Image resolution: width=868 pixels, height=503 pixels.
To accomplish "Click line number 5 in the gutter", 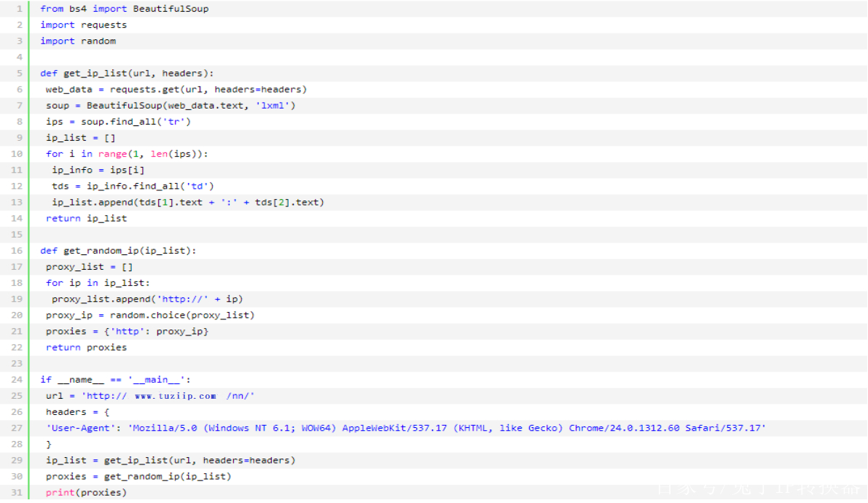I will click(x=20, y=73).
